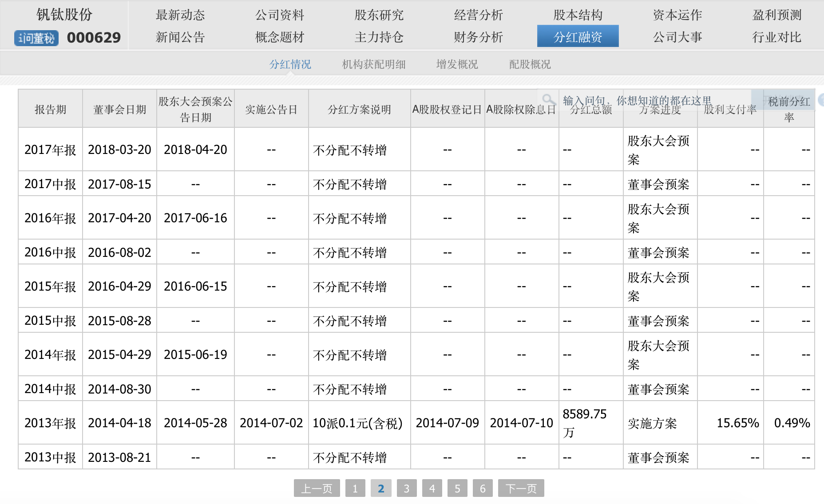Click the 实施公告日 column header
Viewport: 824px width, 504px height.
(271, 109)
